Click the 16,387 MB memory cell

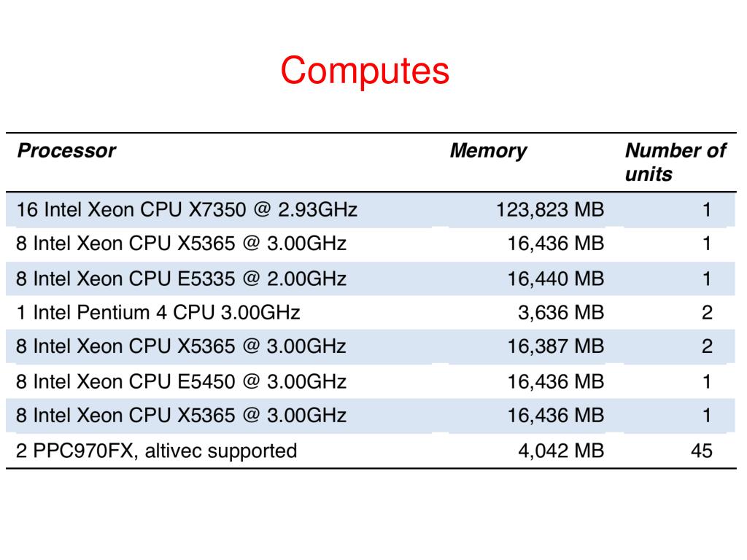[556, 346]
